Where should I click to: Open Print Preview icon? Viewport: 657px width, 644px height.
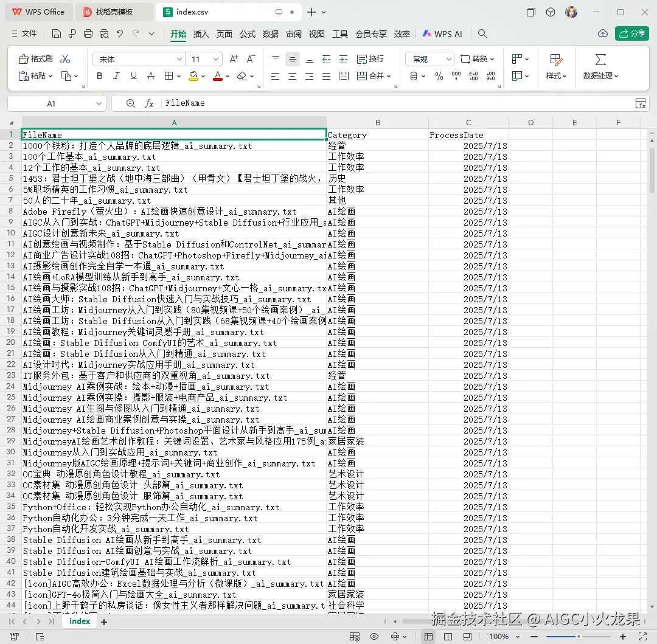(x=104, y=34)
